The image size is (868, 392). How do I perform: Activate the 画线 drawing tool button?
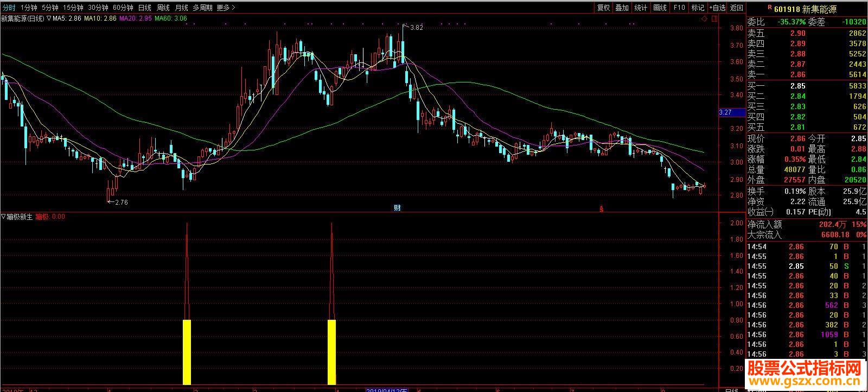[660, 8]
